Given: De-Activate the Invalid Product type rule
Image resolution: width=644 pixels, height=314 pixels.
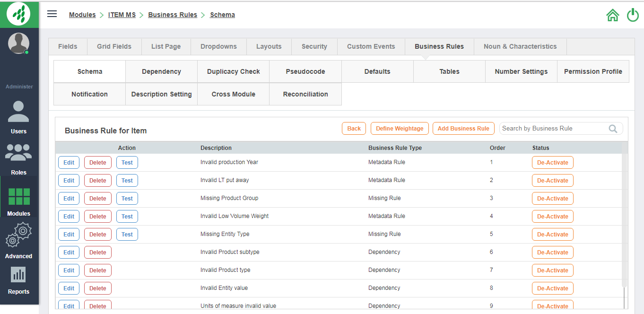Looking at the screenshot, I should click(552, 270).
